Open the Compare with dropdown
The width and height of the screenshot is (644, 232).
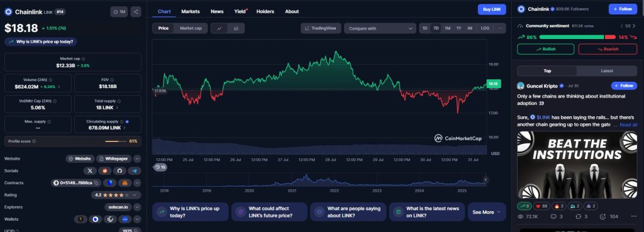point(380,28)
